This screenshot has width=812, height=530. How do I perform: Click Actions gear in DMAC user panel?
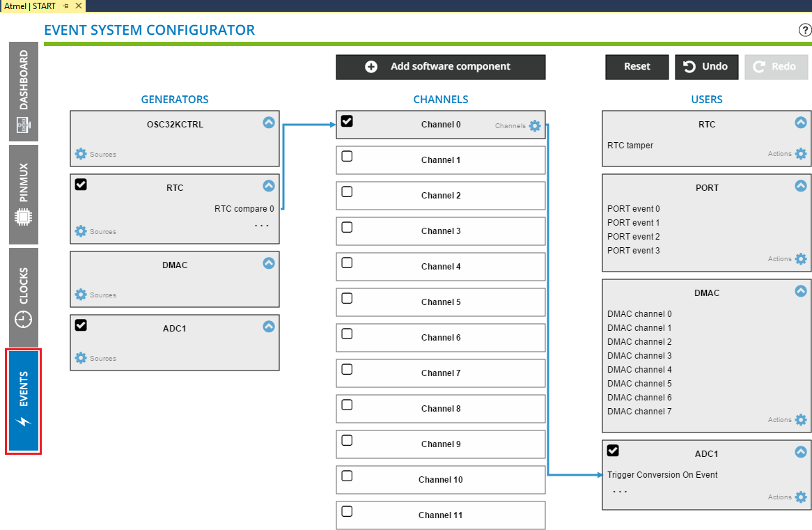pos(800,420)
